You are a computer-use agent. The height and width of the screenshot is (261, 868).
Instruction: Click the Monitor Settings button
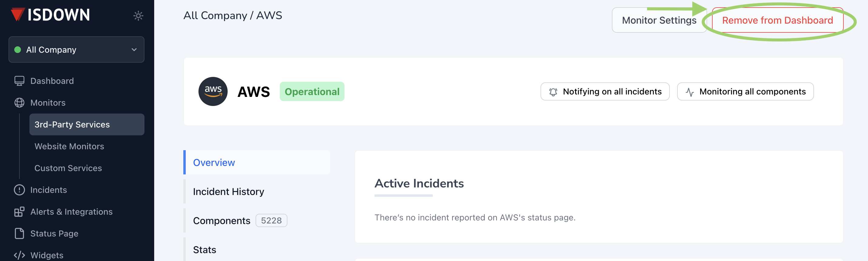coord(659,20)
